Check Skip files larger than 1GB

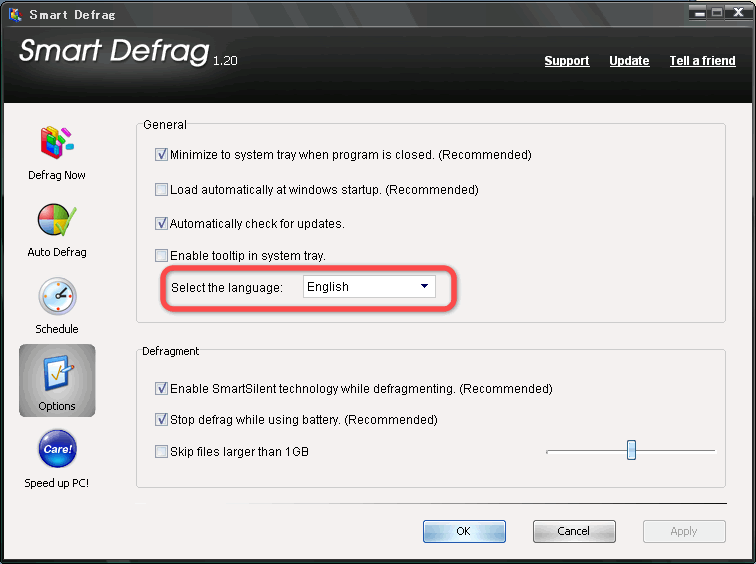(161, 452)
